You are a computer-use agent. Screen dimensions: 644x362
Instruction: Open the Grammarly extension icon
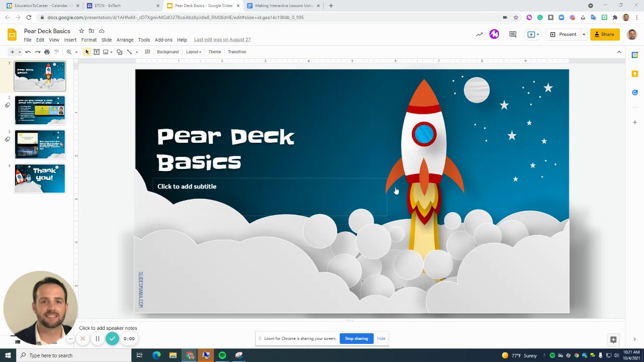click(540, 18)
